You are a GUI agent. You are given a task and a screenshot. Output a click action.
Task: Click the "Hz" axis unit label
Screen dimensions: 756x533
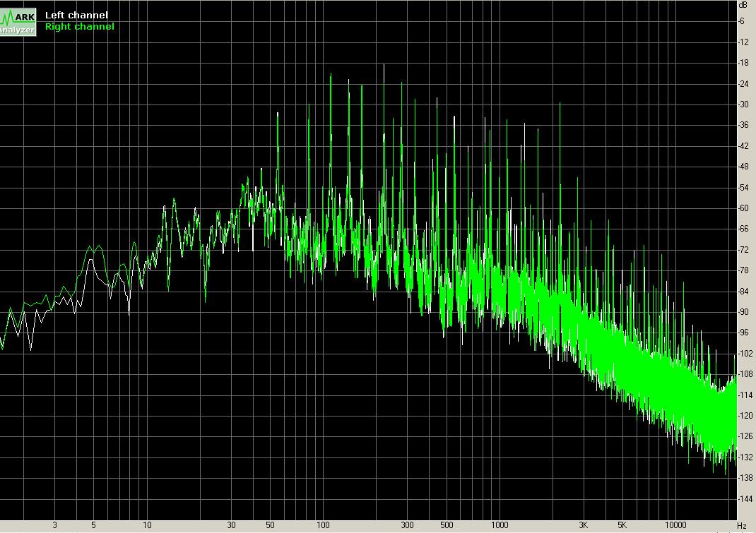click(x=742, y=526)
